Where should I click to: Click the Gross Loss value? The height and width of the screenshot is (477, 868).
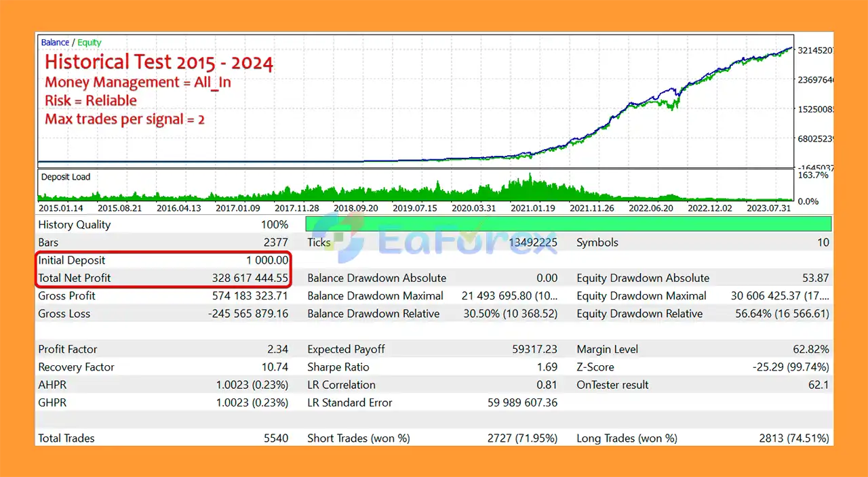coord(250,314)
